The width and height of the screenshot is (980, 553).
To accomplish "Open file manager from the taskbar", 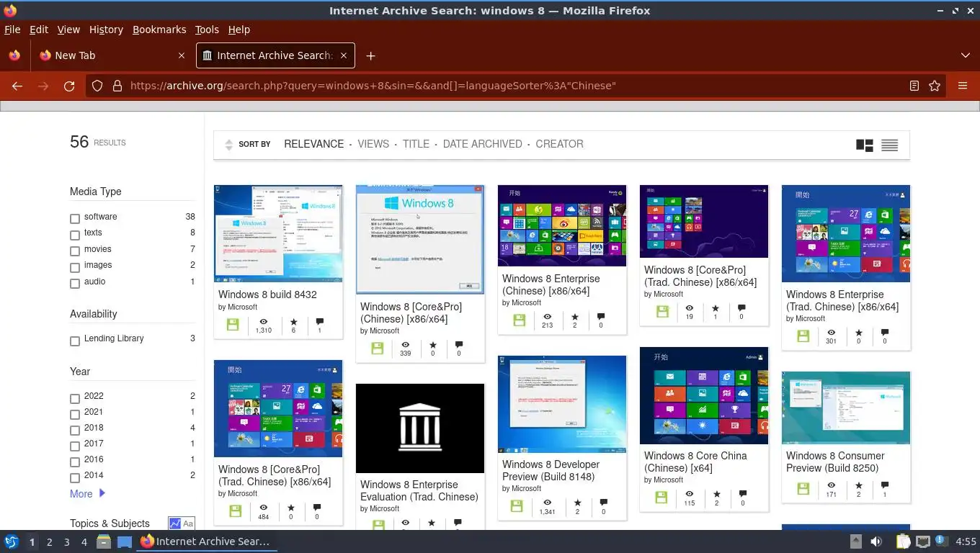I will point(103,541).
